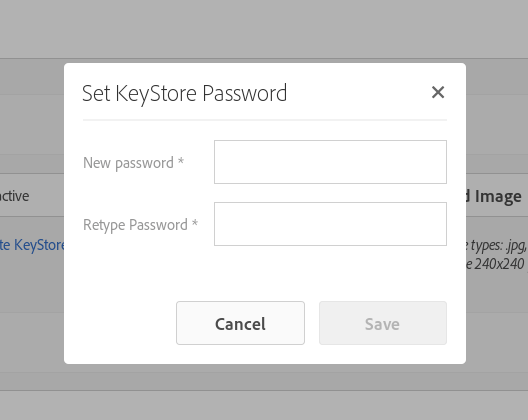The height and width of the screenshot is (420, 528).
Task: Click the 240x240 size hint text
Action: pos(496,264)
